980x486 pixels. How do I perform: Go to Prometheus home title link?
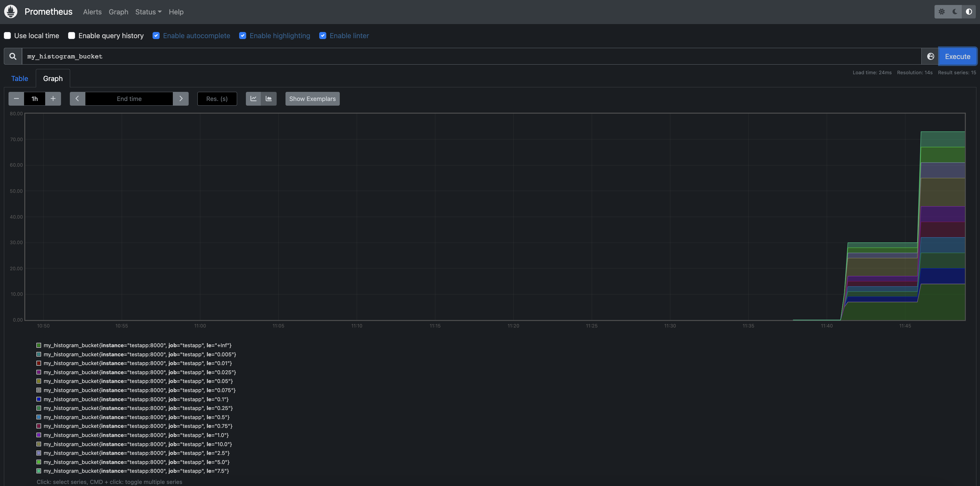pos(48,11)
